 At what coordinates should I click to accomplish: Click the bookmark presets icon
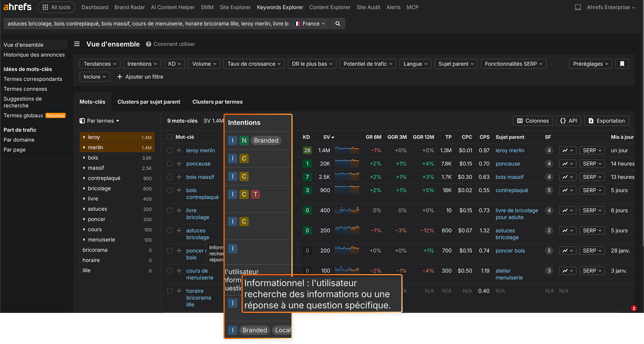[x=622, y=64]
